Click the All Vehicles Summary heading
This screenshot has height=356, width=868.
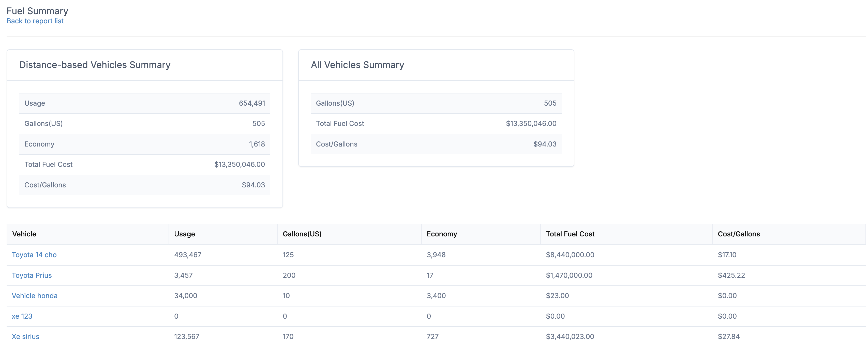[357, 64]
